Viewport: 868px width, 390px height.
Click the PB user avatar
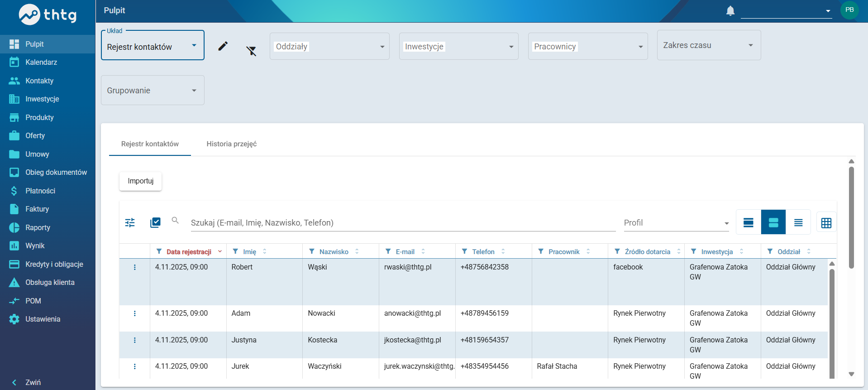[x=849, y=10]
